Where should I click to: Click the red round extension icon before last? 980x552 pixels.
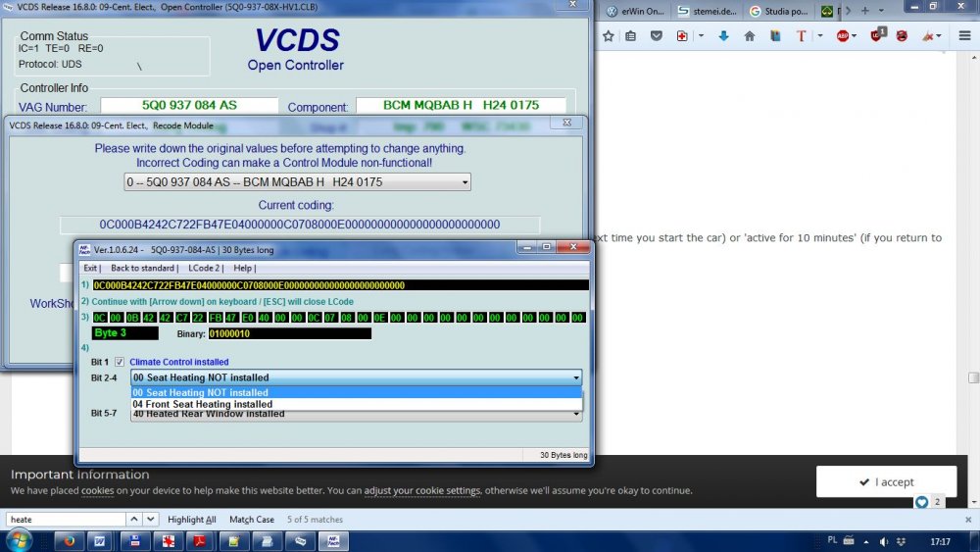coord(902,36)
